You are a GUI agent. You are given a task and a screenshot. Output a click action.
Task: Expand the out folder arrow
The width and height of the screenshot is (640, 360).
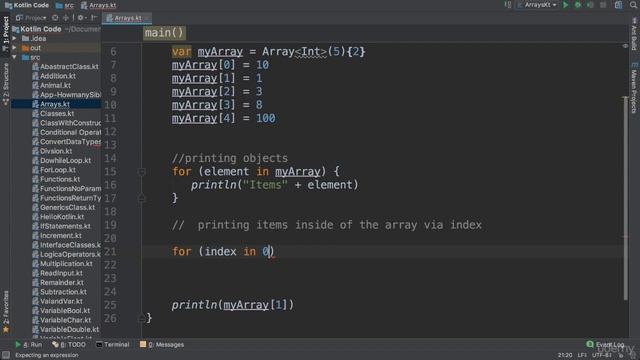coord(15,48)
